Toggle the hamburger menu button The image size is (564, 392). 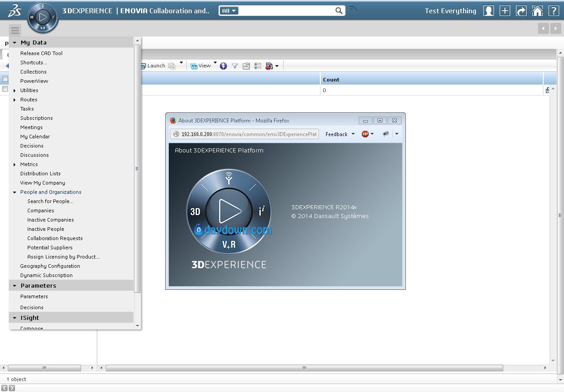[x=15, y=30]
